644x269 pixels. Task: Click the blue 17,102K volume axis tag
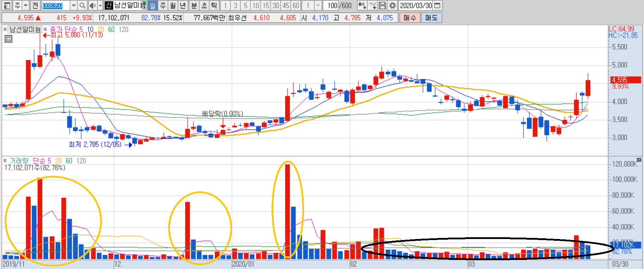point(626,245)
